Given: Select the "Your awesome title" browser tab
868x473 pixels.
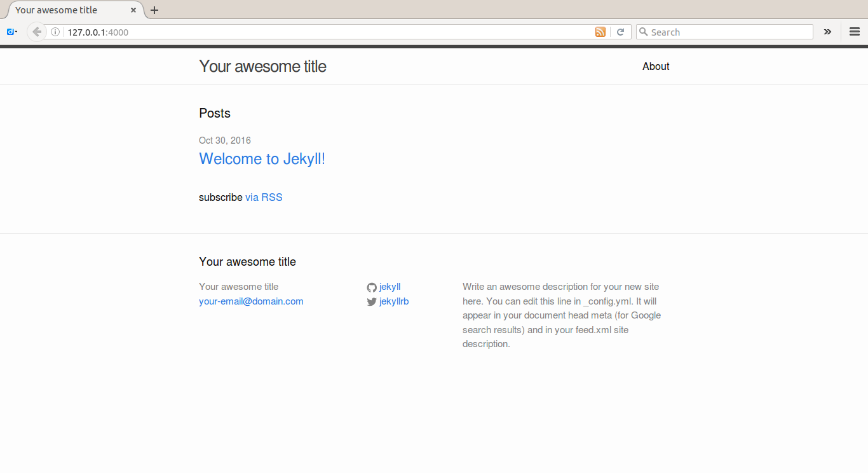Looking at the screenshot, I should pos(64,10).
